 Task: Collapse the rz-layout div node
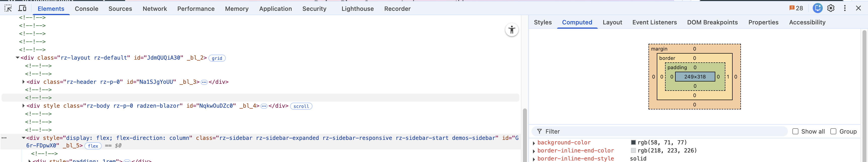click(17, 58)
